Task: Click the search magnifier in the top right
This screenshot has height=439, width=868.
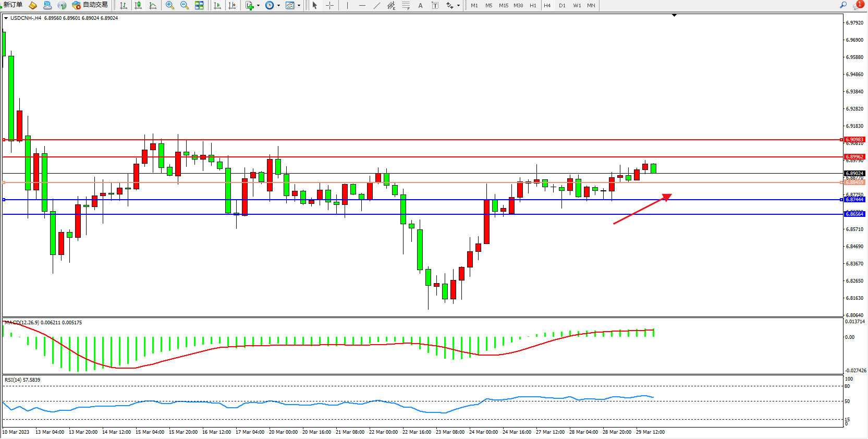Action: [843, 5]
